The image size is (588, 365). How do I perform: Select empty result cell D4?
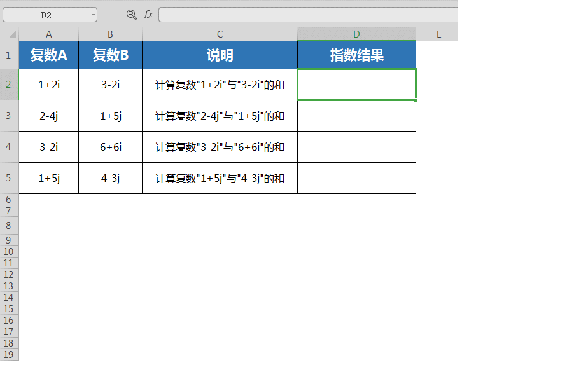(x=356, y=147)
